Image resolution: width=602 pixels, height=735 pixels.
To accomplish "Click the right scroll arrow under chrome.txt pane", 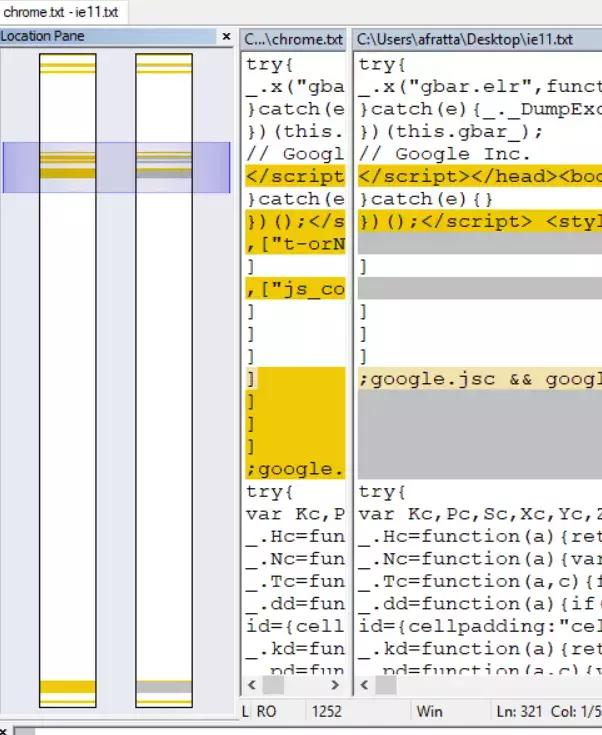I will (335, 685).
